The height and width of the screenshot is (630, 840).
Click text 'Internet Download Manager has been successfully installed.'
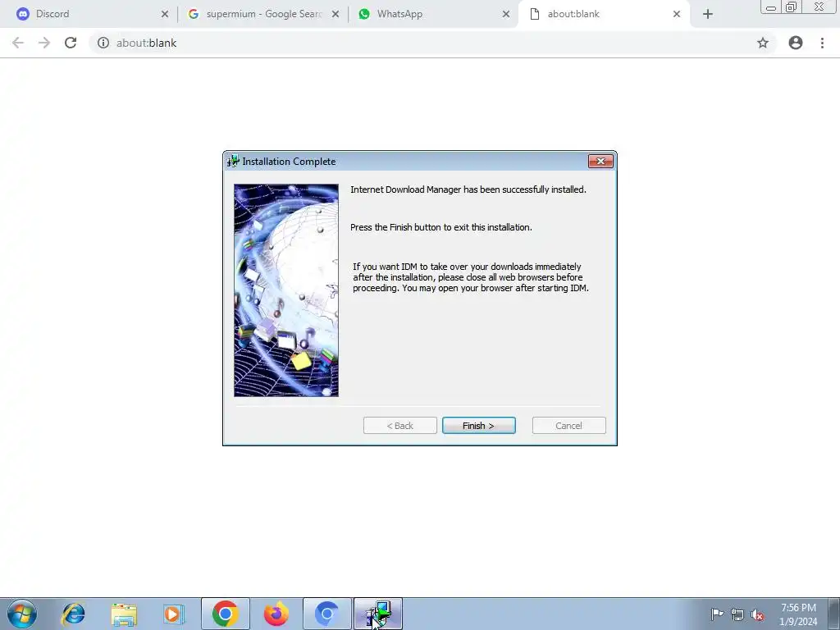coord(468,189)
